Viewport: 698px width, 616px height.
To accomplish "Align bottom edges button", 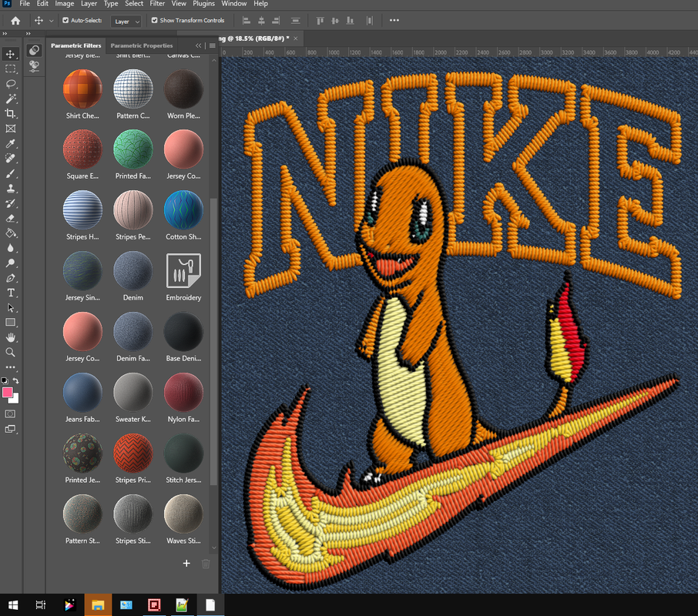I will point(351,21).
